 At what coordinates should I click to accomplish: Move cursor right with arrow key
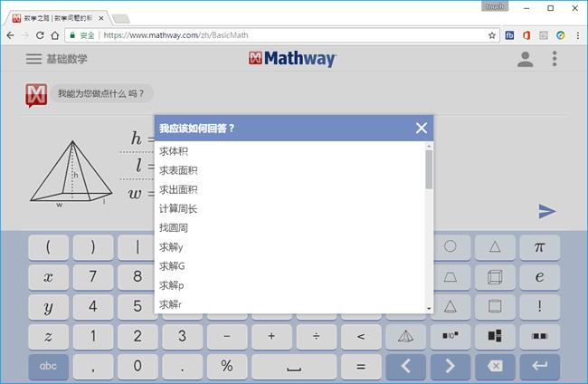click(x=450, y=367)
